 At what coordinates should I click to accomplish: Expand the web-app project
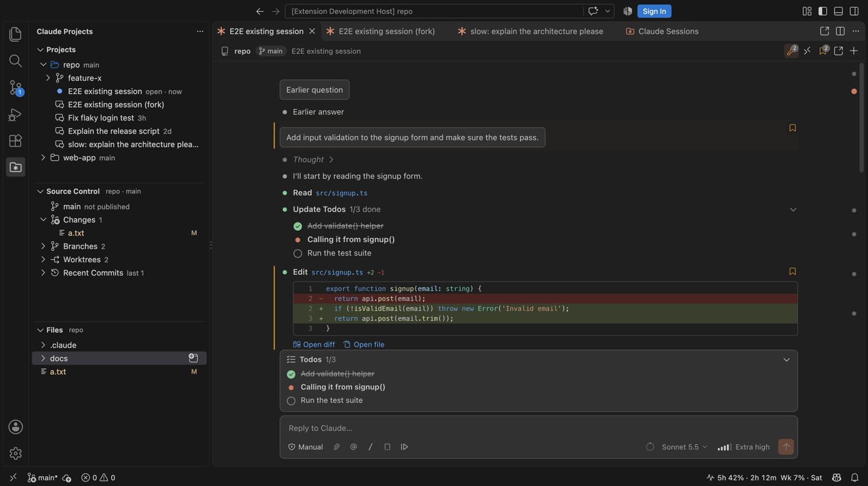43,158
